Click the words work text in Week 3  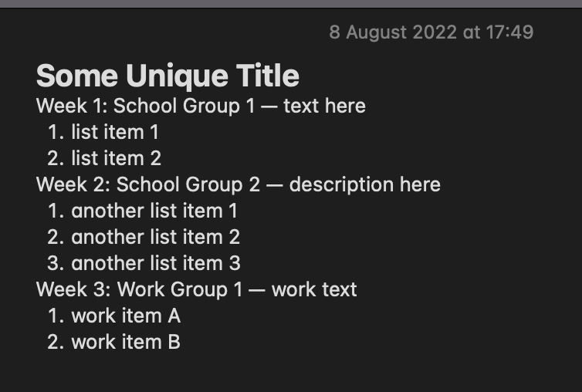tap(314, 289)
